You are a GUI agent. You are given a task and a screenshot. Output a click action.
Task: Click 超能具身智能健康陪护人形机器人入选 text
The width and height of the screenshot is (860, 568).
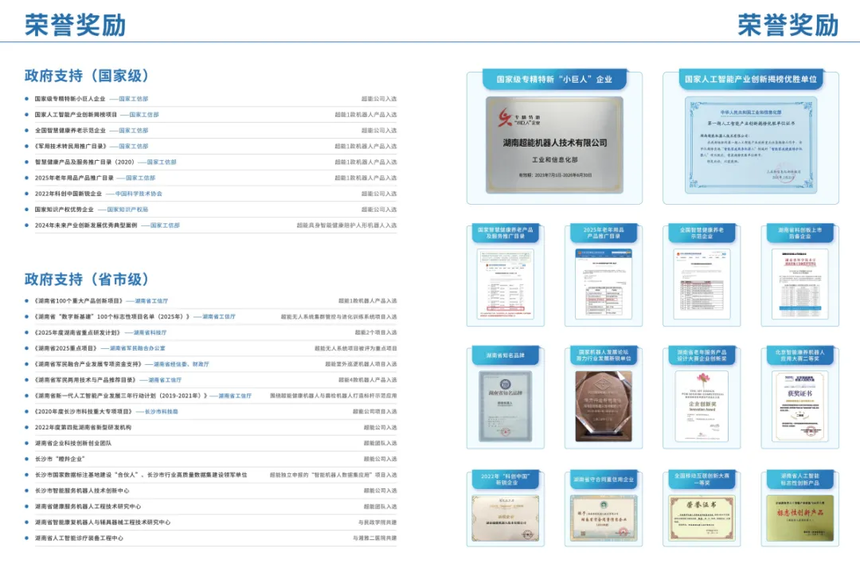pos(347,225)
